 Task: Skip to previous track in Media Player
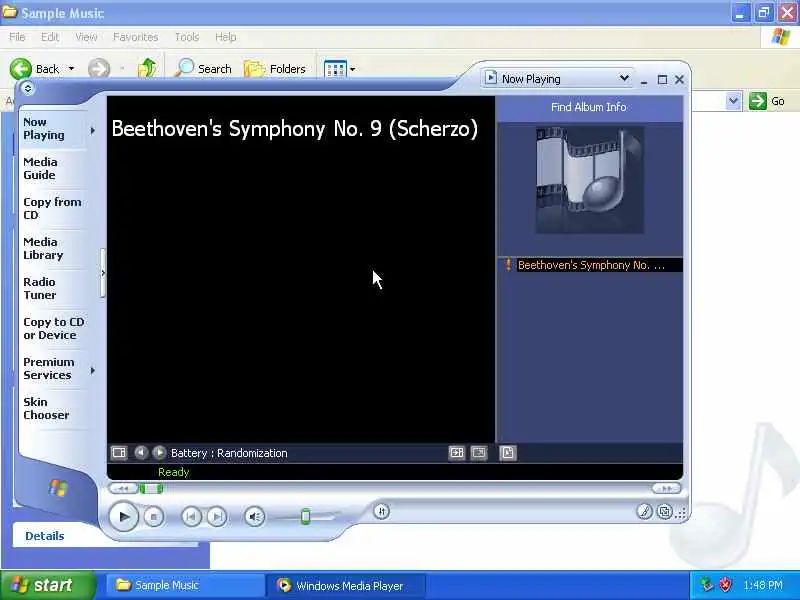coord(191,517)
